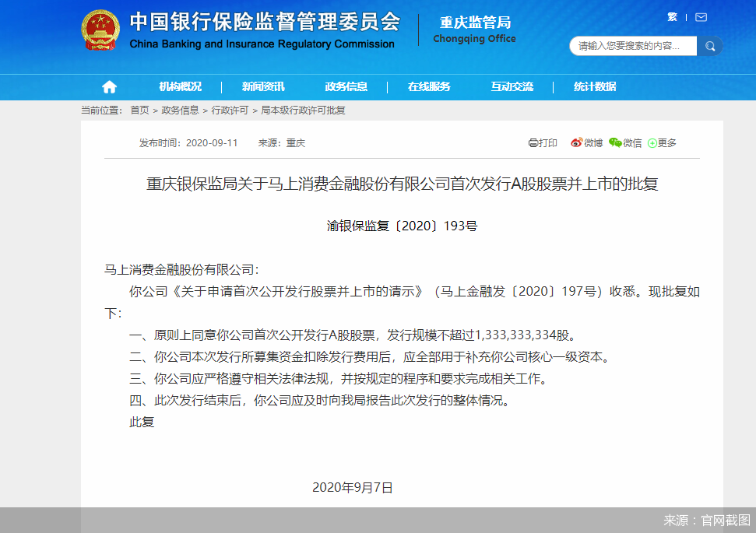This screenshot has height=533, width=756.
Task: Click 局本级行政许可批复 breadcrumb link
Action: pyautogui.click(x=304, y=110)
